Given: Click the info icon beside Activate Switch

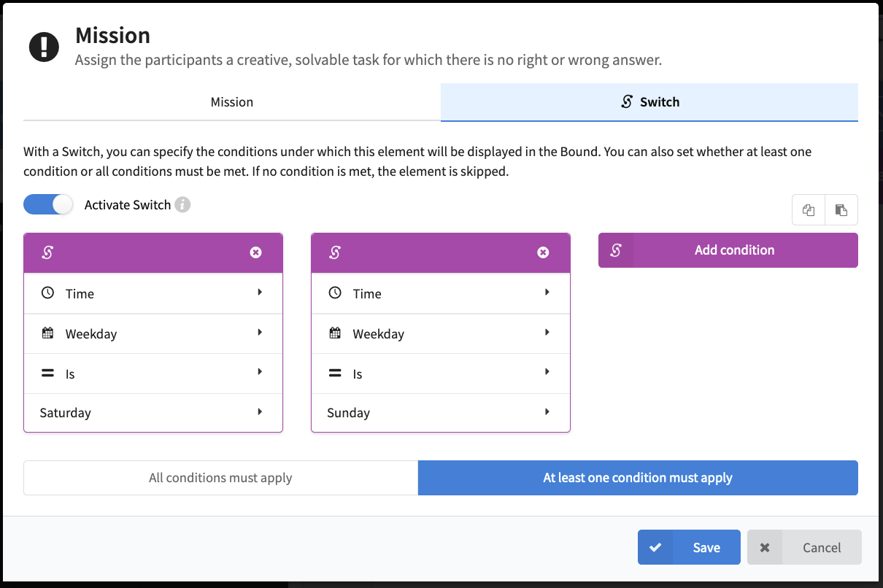Looking at the screenshot, I should (x=182, y=205).
